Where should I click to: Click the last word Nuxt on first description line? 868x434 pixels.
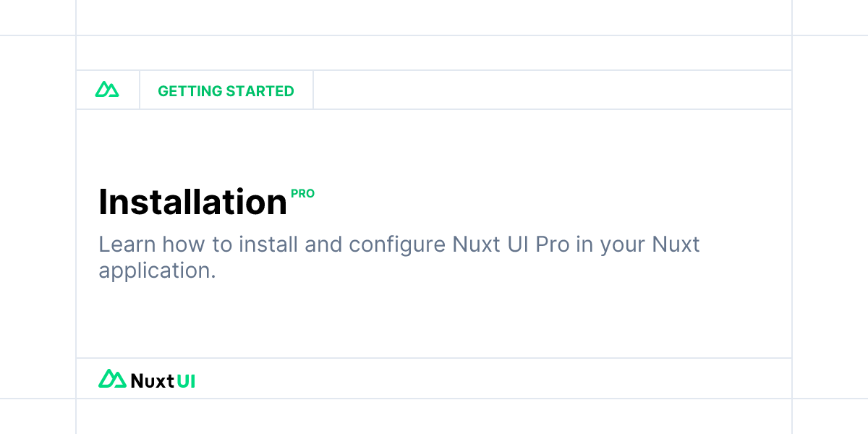click(676, 244)
